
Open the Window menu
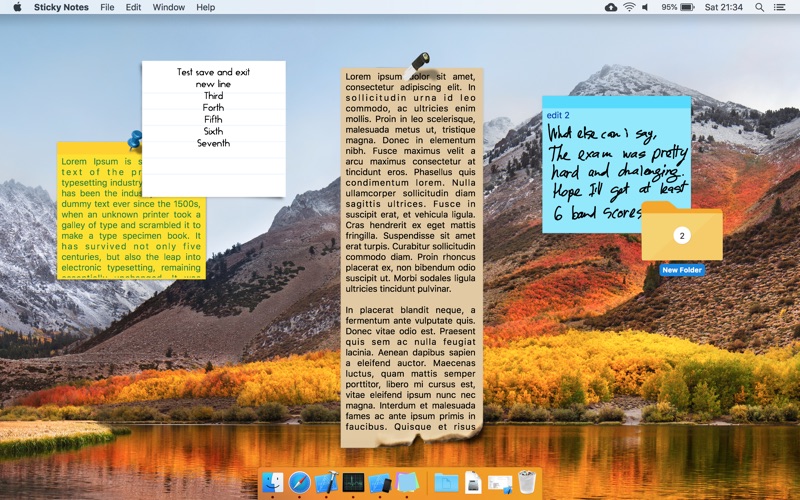(168, 7)
